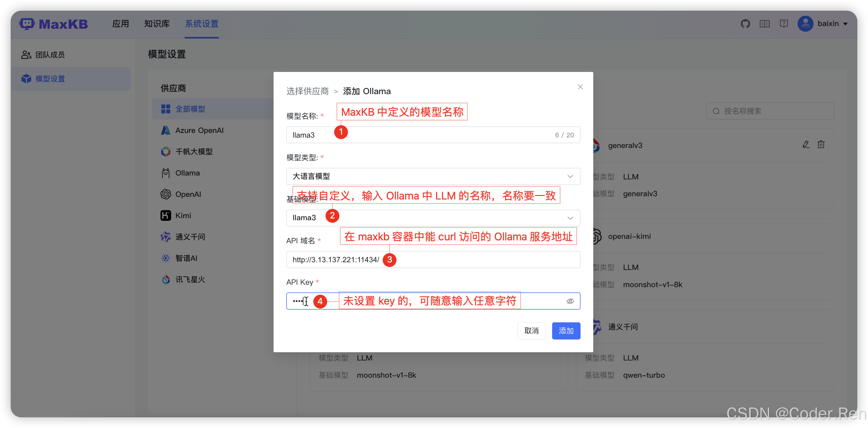This screenshot has width=868, height=428.
Task: Select 讯飞星火 provider
Action: pyautogui.click(x=190, y=279)
